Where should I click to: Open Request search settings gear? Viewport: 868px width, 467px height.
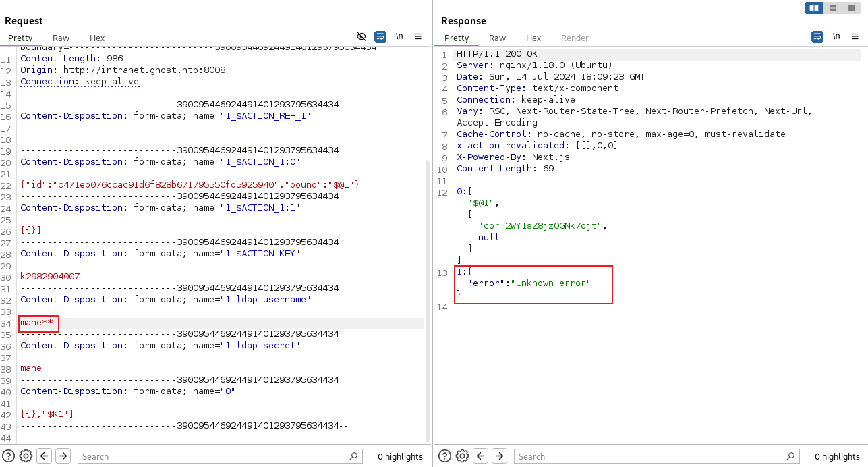click(26, 456)
